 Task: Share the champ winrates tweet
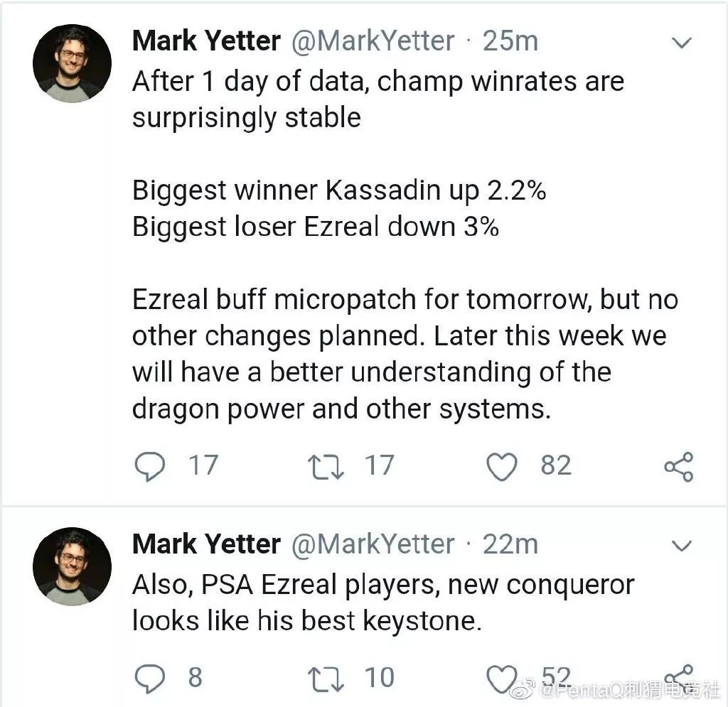point(678,467)
